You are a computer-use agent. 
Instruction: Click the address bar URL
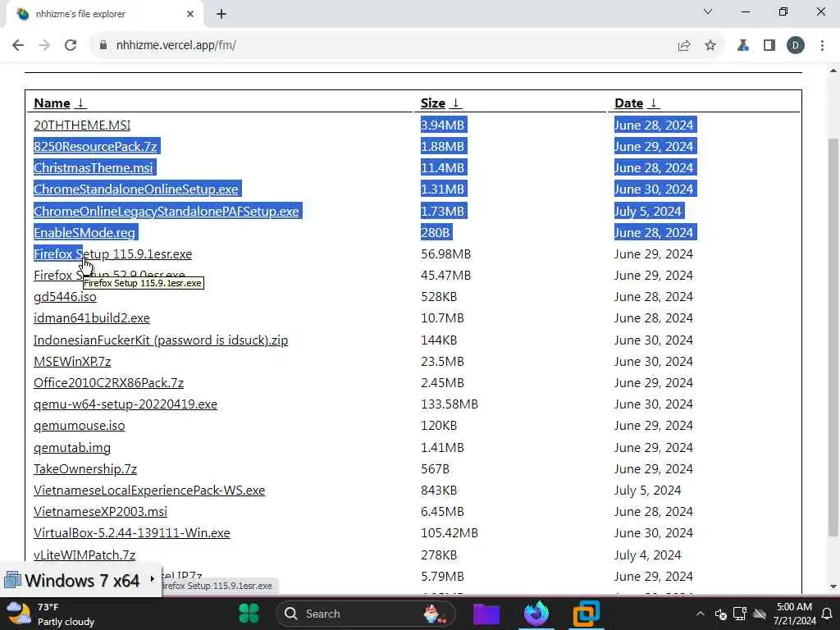point(176,45)
